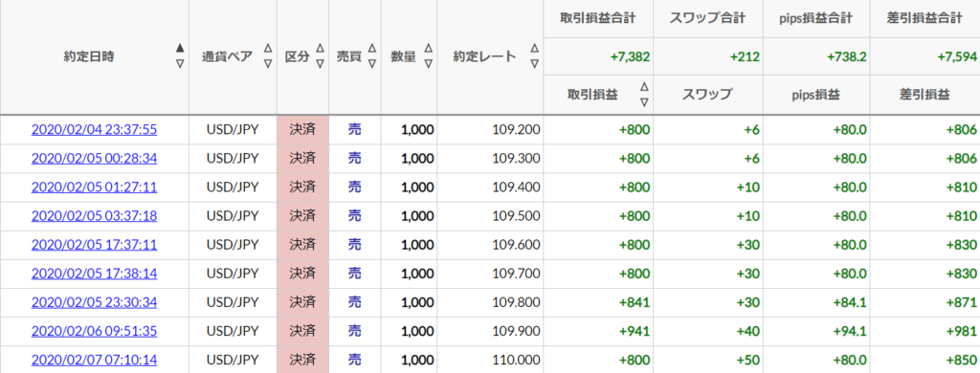The image size is (980, 373).
Task: Open the trade dated 2020/02/05 01:27:11
Action: [94, 187]
